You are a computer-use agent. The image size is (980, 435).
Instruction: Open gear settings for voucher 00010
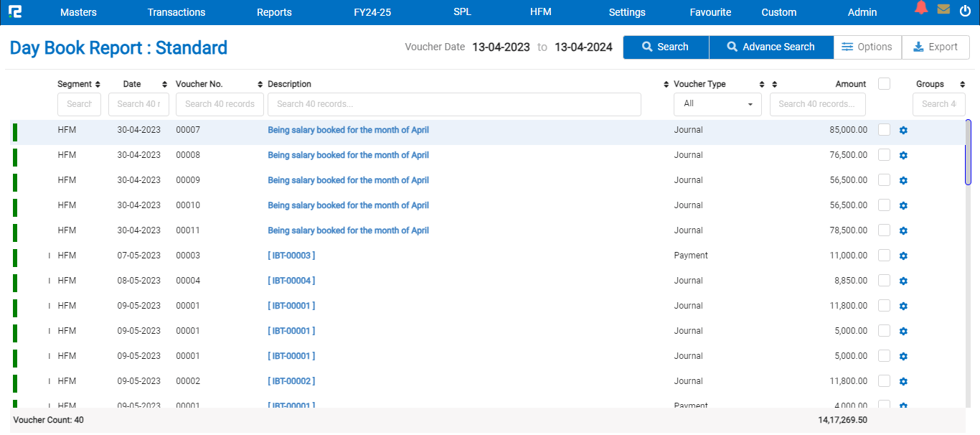pos(903,205)
